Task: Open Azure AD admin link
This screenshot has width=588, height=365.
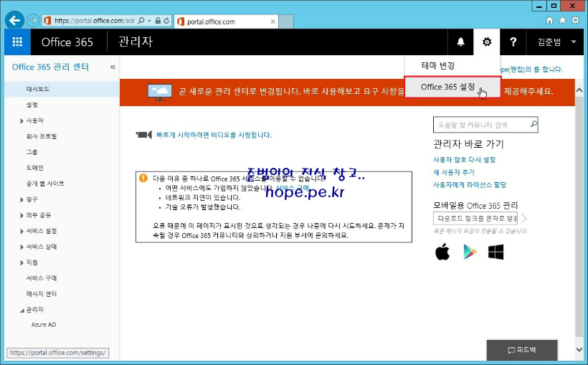Action: (x=44, y=325)
